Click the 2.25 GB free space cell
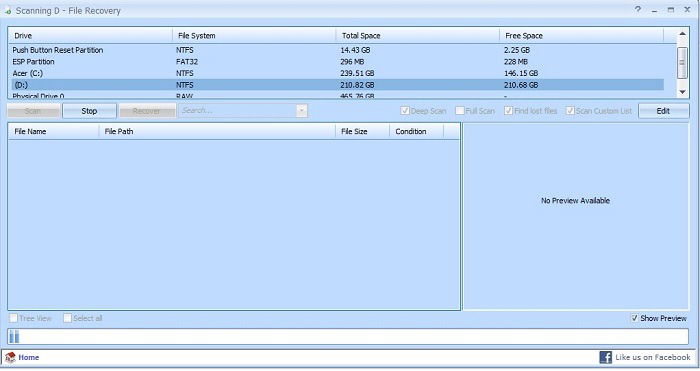This screenshot has width=700, height=371. point(517,50)
